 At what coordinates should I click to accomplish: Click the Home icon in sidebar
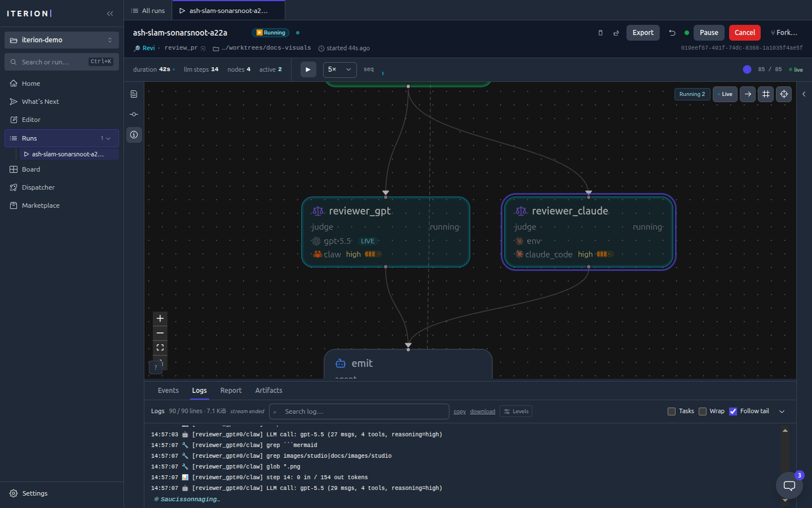[x=14, y=84]
